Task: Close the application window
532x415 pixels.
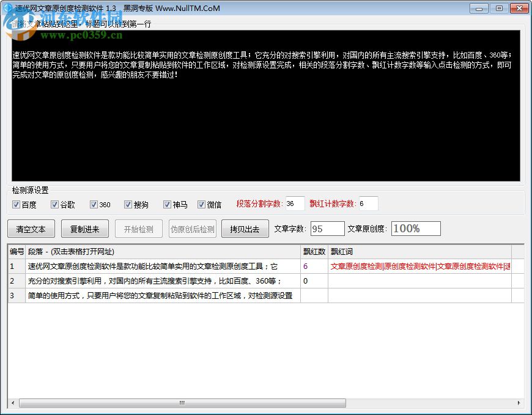Action: pyautogui.click(x=519, y=8)
